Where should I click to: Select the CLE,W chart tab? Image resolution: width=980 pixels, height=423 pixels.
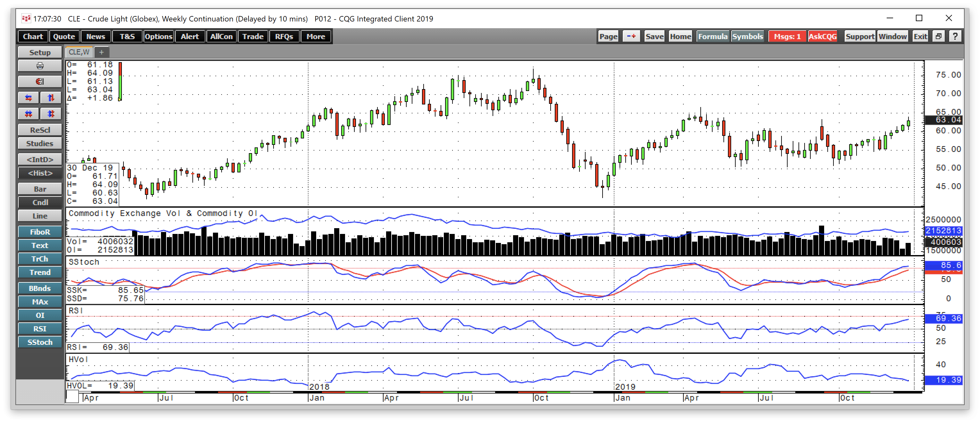click(x=79, y=52)
